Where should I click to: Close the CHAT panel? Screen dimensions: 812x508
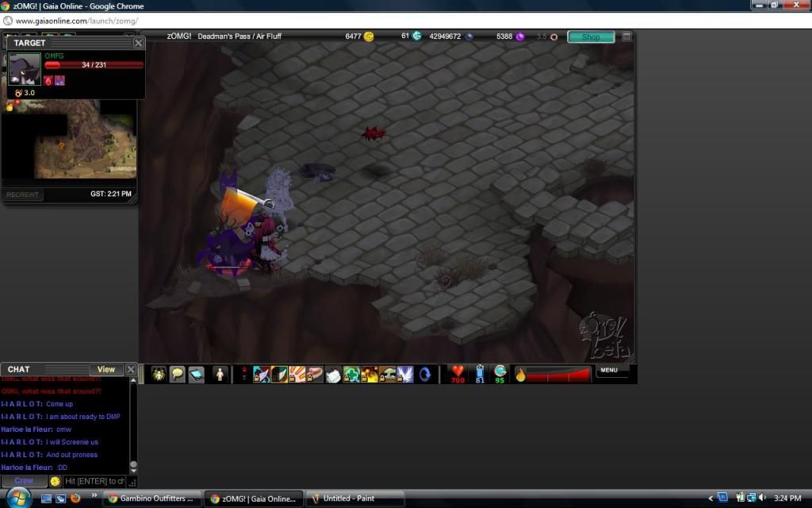point(131,369)
